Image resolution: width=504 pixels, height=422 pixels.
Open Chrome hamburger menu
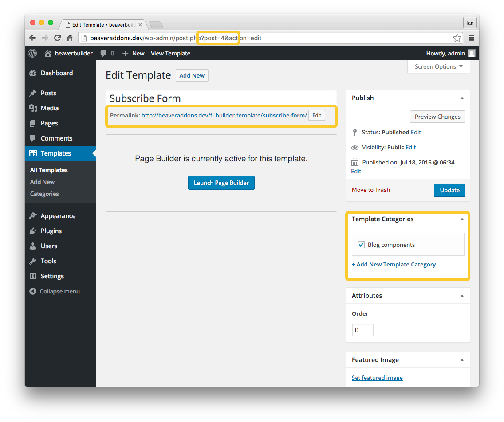(x=471, y=38)
